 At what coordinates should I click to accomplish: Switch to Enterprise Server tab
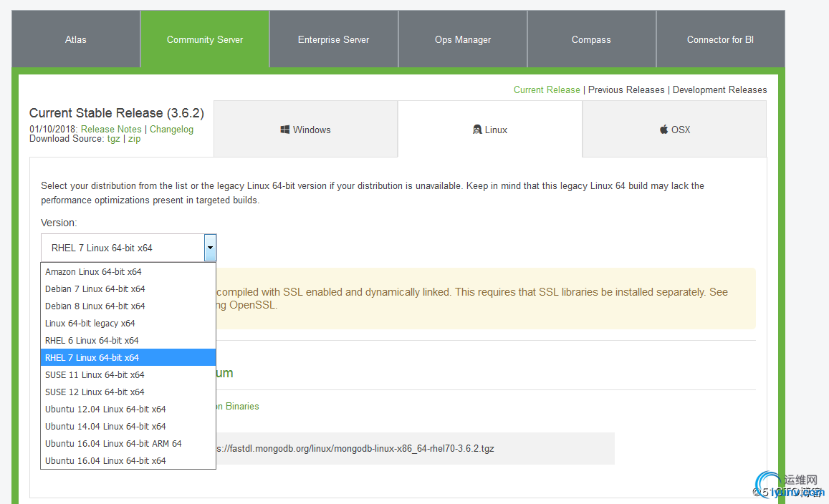click(x=334, y=39)
